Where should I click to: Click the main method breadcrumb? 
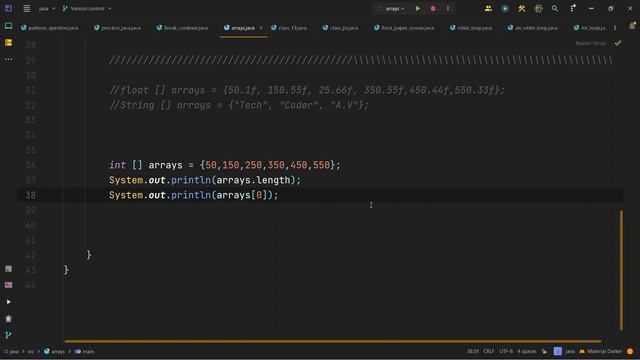pos(84,351)
